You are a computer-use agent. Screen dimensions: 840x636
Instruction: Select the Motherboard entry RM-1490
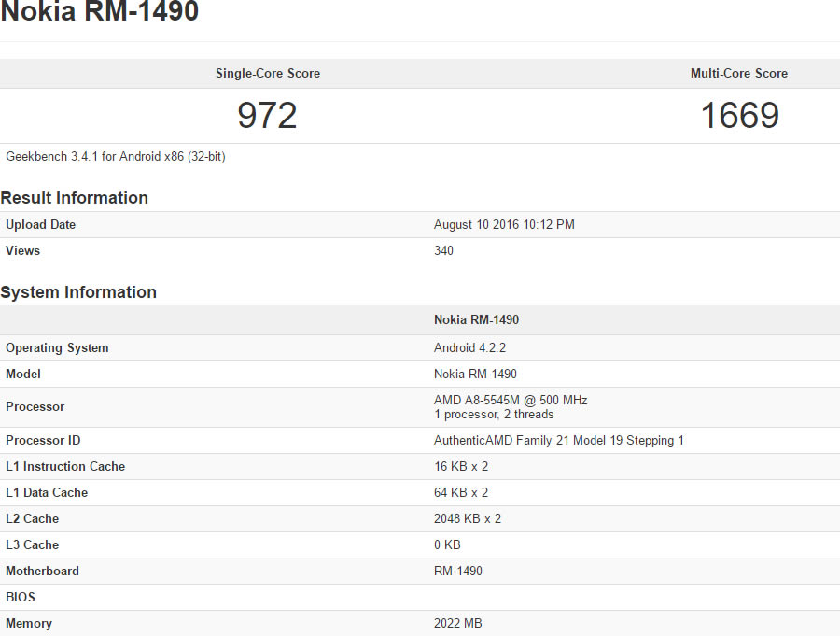457,571
